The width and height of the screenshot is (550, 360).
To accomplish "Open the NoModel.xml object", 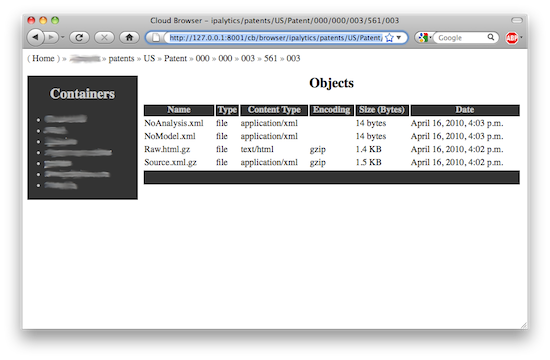I will point(170,136).
